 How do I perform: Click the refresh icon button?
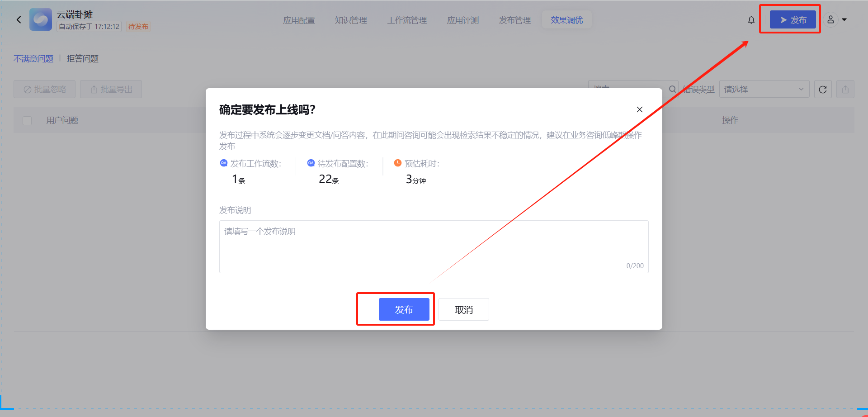coord(823,89)
